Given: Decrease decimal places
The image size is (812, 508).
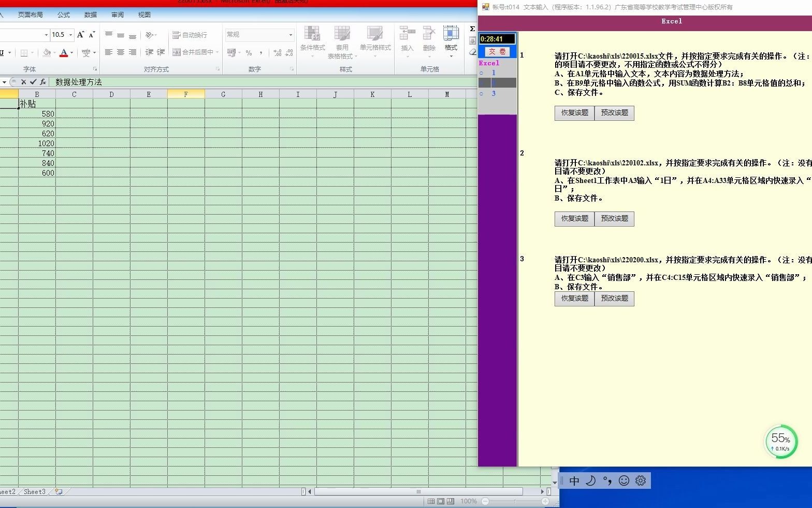Looking at the screenshot, I should click(x=289, y=52).
